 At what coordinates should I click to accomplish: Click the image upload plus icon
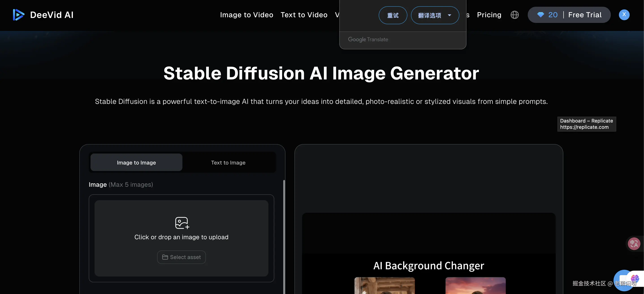[182, 223]
